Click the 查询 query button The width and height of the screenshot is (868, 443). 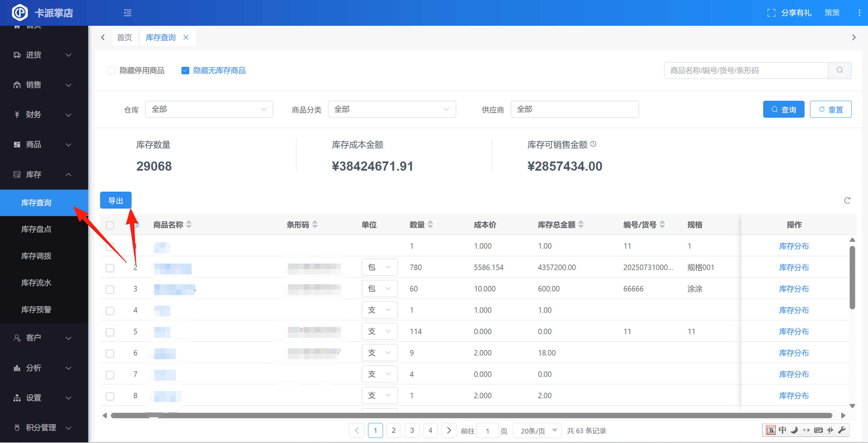click(783, 109)
